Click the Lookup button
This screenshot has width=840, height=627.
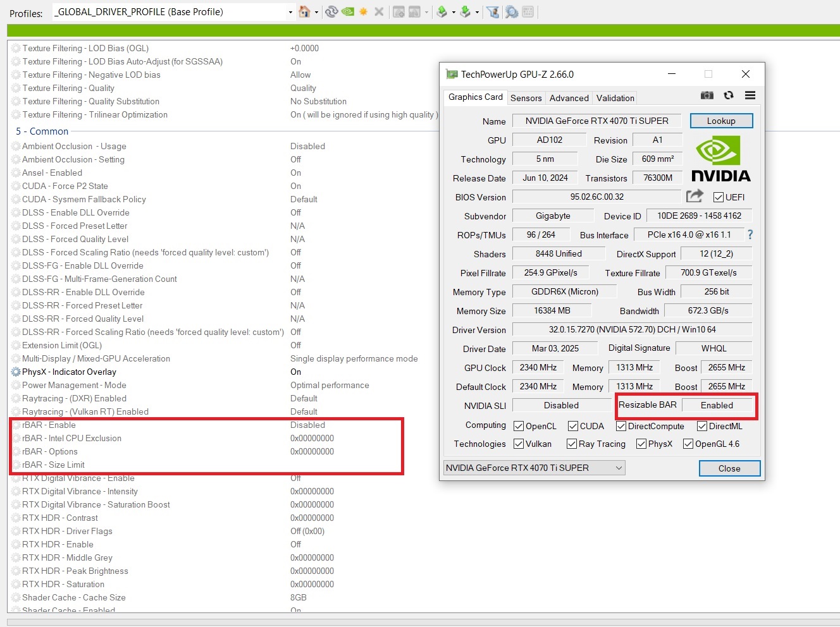pyautogui.click(x=721, y=121)
